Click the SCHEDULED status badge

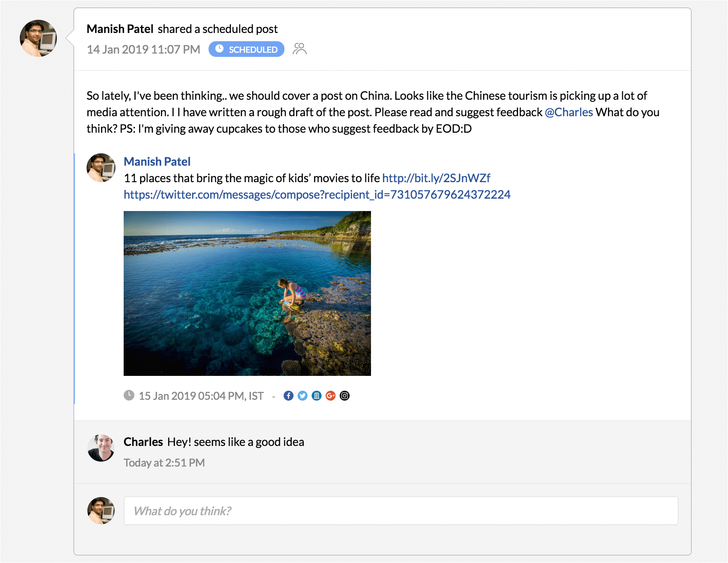coord(246,49)
